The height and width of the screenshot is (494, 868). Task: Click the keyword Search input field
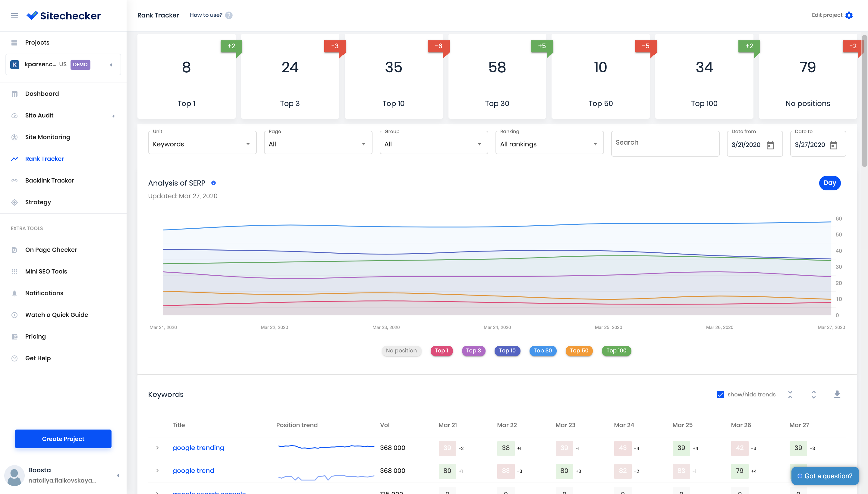point(665,143)
